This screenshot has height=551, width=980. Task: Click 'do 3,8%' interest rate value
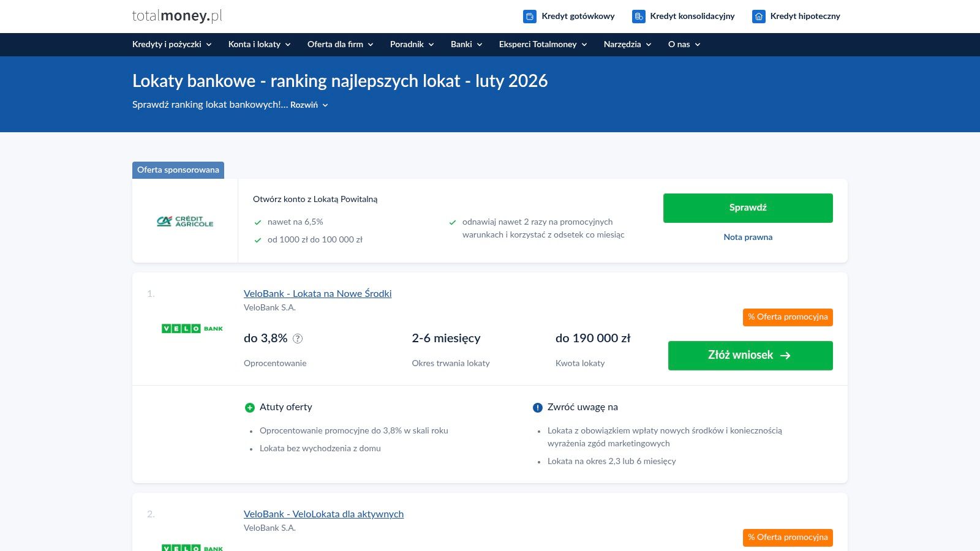tap(266, 339)
